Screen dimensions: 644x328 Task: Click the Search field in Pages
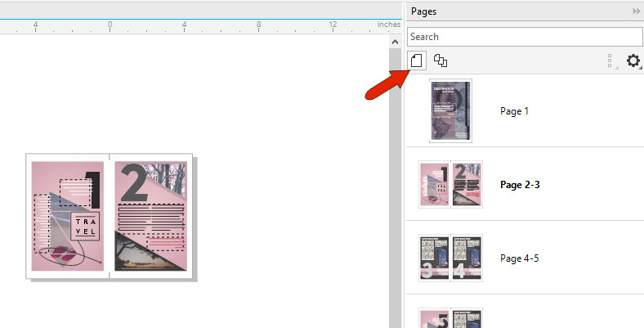(525, 37)
